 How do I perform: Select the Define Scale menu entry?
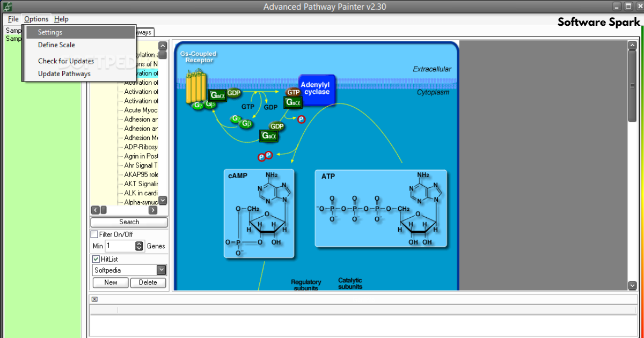tap(80, 45)
